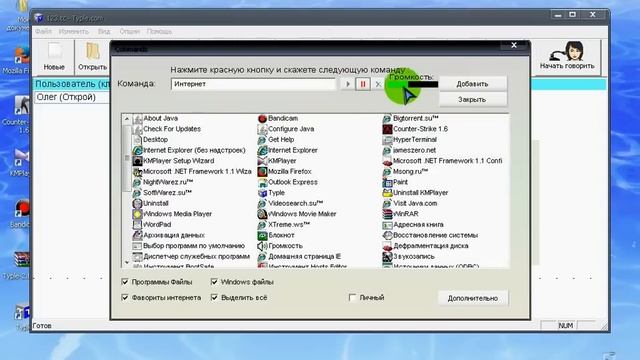Open the Помощь menu
This screenshot has height=360, width=640.
[159, 31]
